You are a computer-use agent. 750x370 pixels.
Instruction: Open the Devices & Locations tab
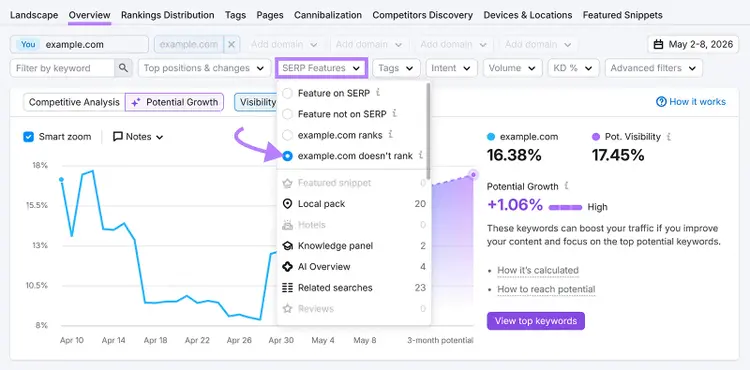pyautogui.click(x=528, y=15)
